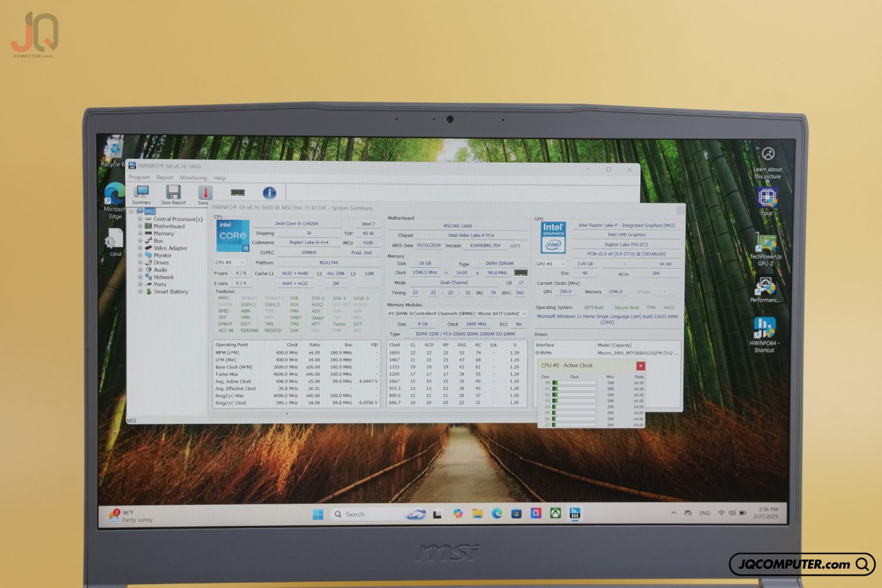Open the GPU #0 selector dropdown
The width and height of the screenshot is (882, 588).
click(x=551, y=264)
